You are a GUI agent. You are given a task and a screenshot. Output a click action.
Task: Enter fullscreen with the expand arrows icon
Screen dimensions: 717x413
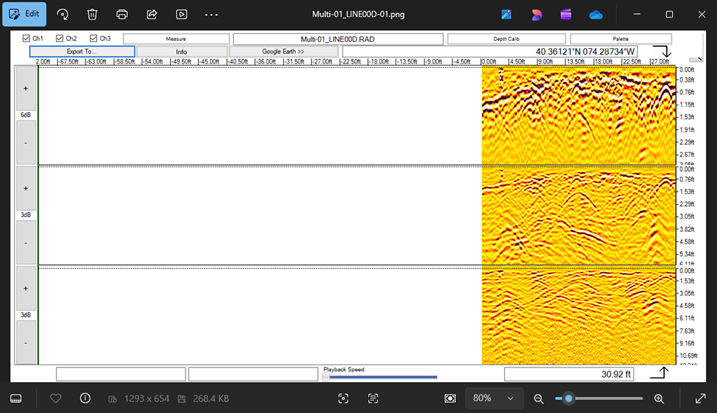pyautogui.click(x=699, y=398)
